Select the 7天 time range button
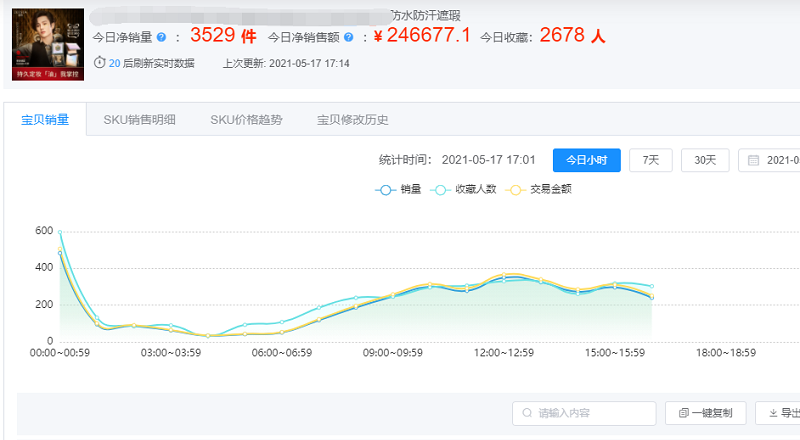The width and height of the screenshot is (800, 440). click(x=651, y=160)
